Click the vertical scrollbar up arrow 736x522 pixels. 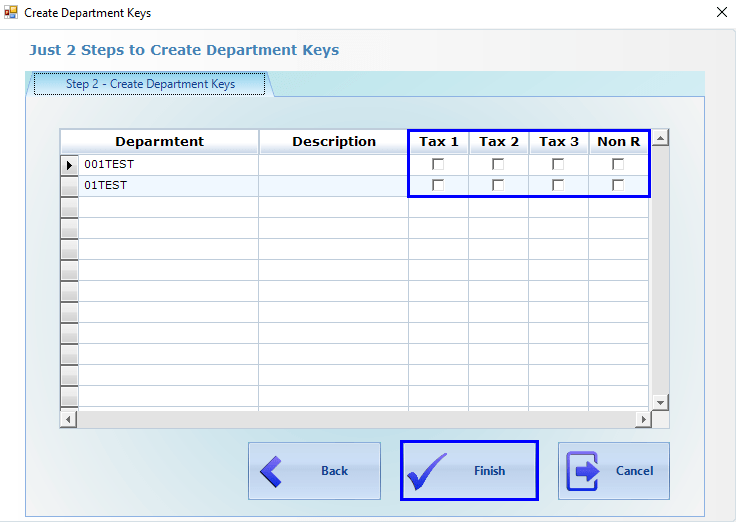pos(660,138)
